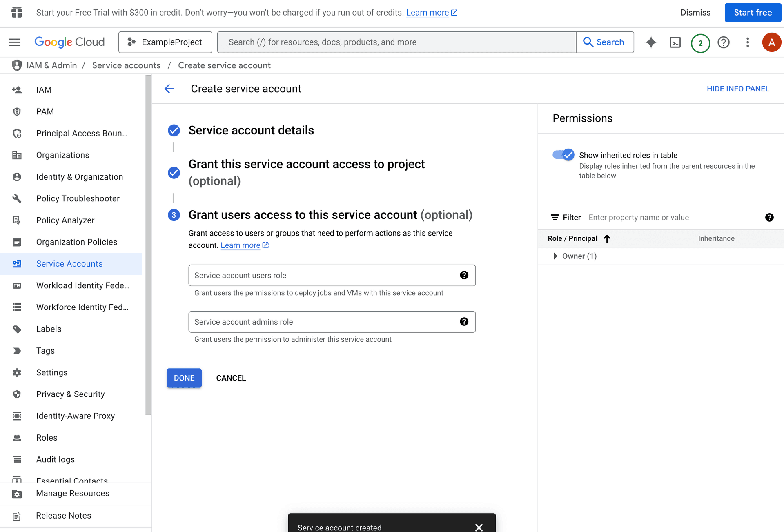Screen dimensions: 784x532
Task: Select Service Accounts in sidebar
Action: pyautogui.click(x=71, y=264)
